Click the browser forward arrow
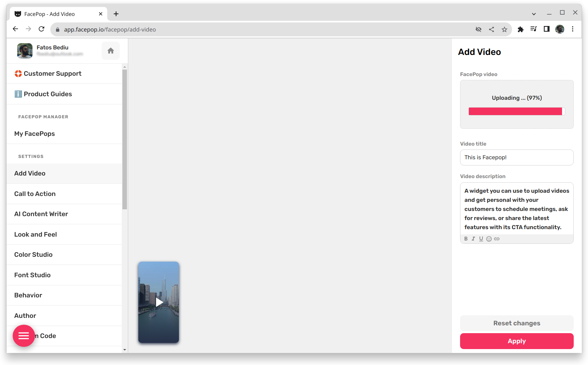Screen dimensions: 588x365 pos(28,29)
